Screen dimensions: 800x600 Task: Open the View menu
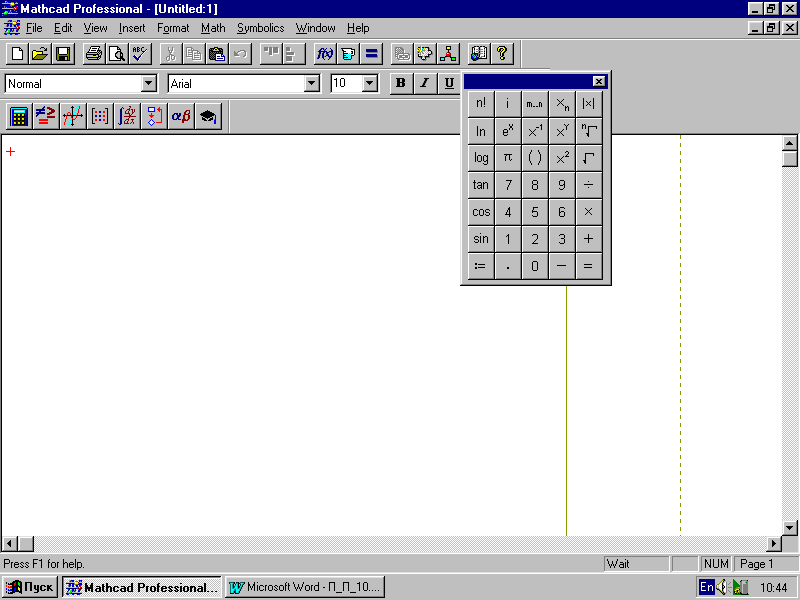[95, 28]
